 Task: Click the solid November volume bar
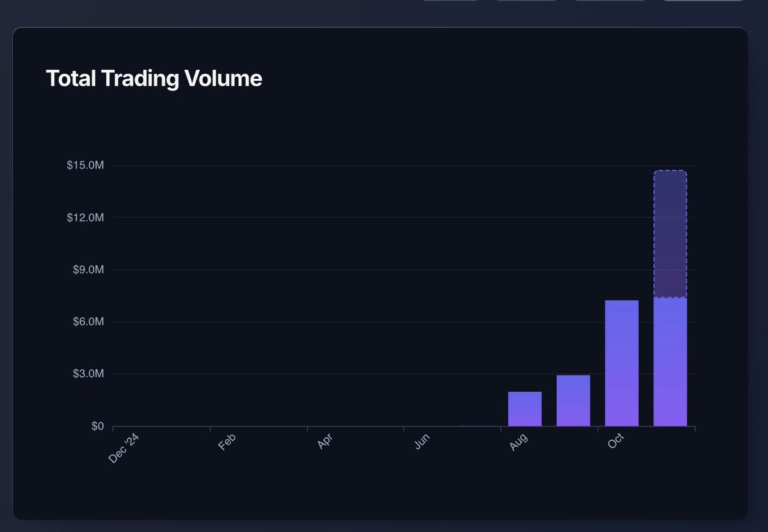(x=670, y=362)
